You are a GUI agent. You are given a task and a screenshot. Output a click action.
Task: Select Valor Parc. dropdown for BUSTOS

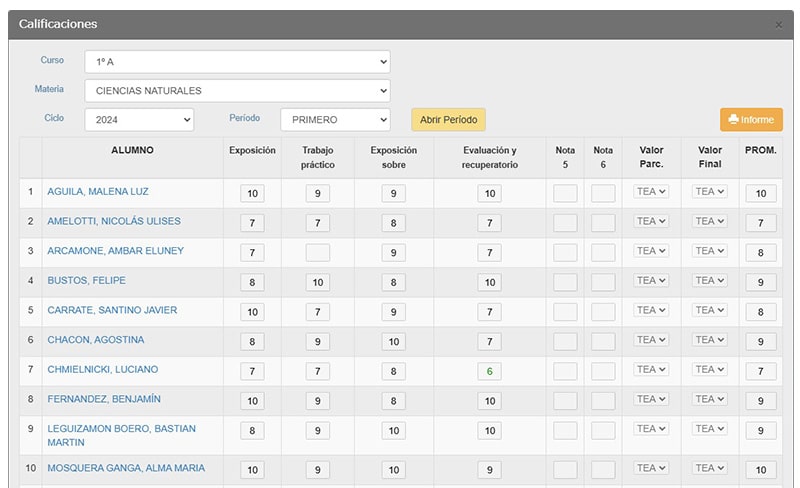[651, 280]
